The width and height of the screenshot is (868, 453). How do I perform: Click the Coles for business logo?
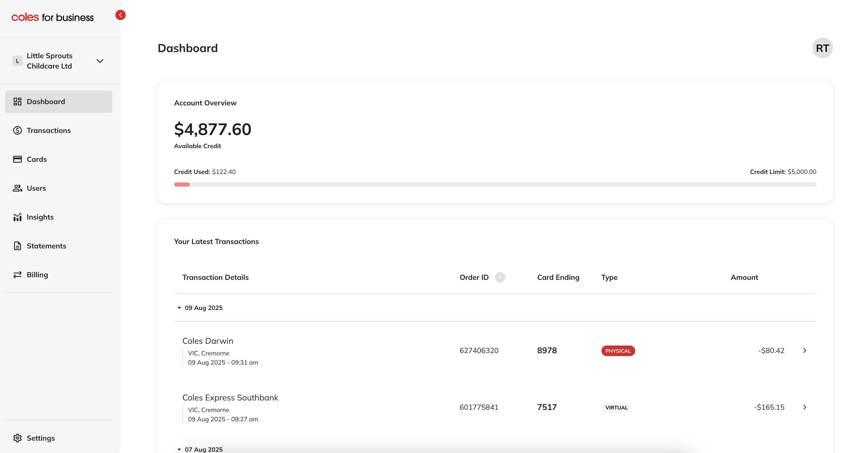tap(53, 17)
